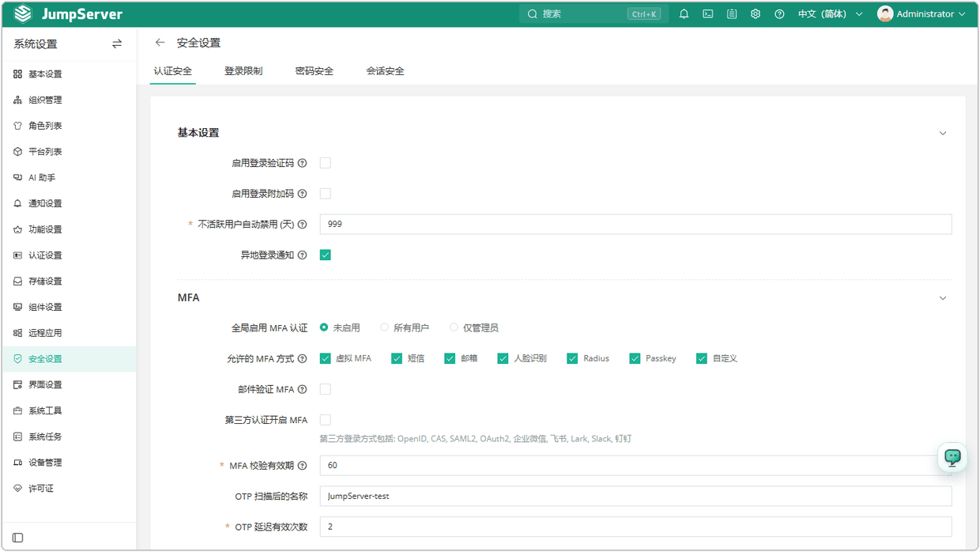Collapse sidebar using bottom-left panel icon
Image resolution: width=980 pixels, height=552 pixels.
18,538
